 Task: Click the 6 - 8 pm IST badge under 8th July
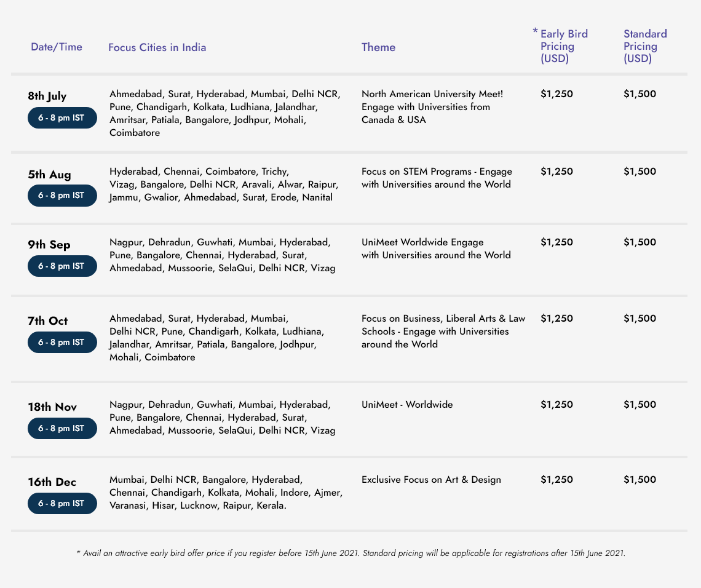61,117
